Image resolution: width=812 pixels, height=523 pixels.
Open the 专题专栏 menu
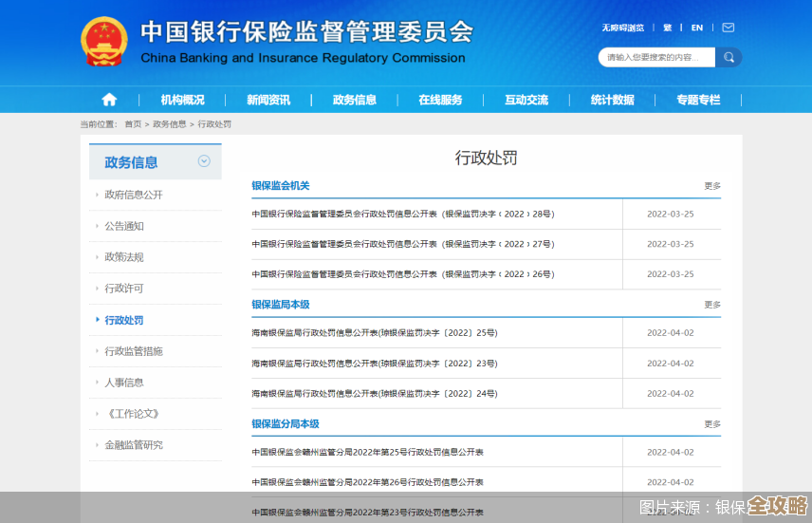click(698, 100)
